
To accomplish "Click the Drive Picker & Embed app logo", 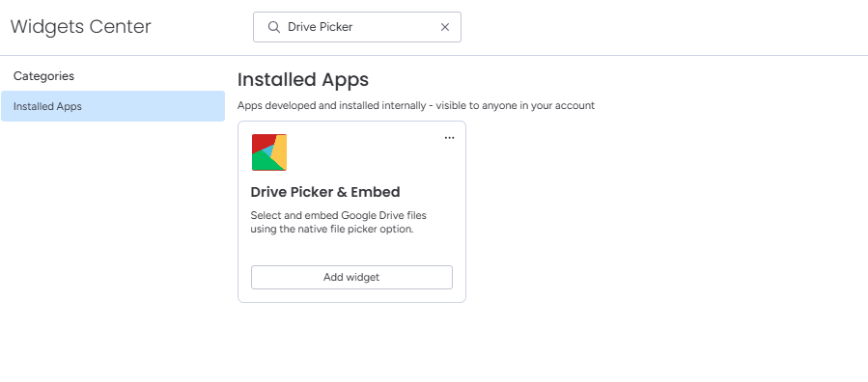I will click(269, 152).
